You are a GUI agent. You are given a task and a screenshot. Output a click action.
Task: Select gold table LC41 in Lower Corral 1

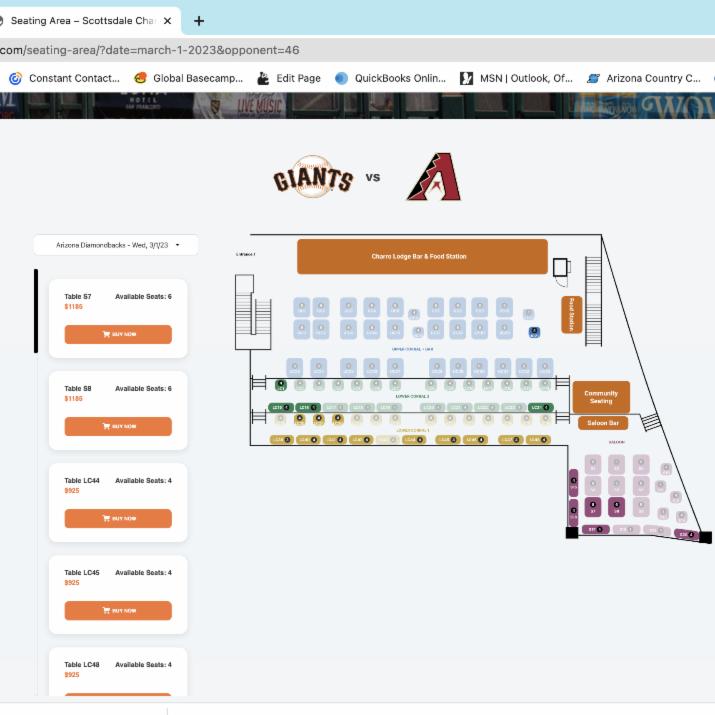coord(335,440)
